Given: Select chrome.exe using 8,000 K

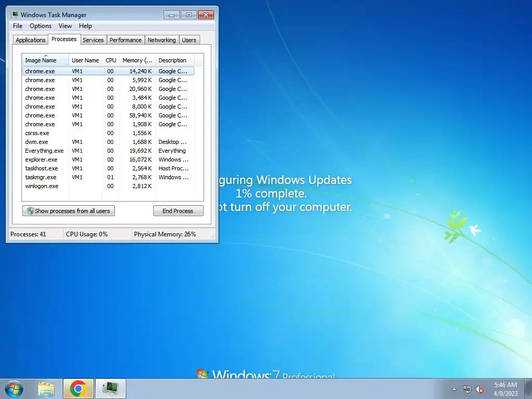Looking at the screenshot, I should (x=108, y=107).
